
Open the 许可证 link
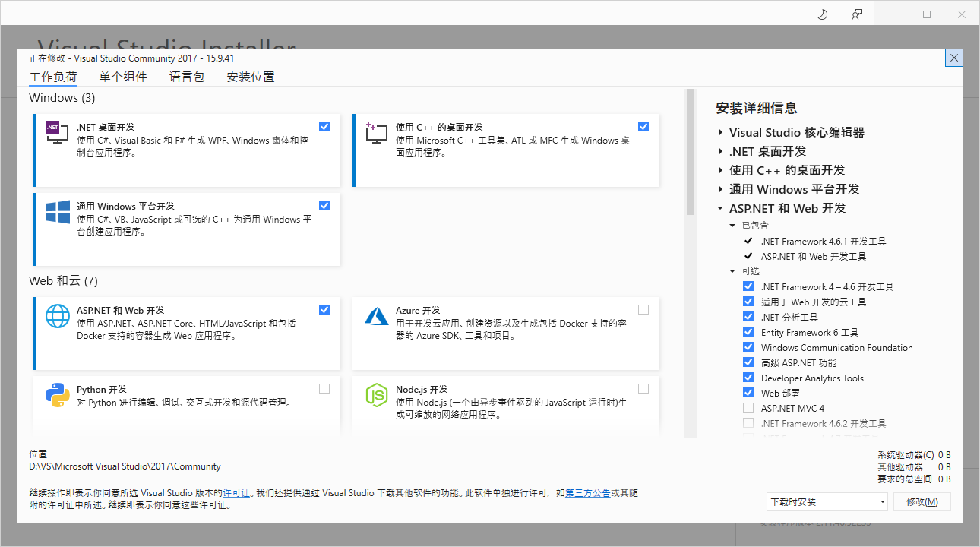[x=236, y=493]
